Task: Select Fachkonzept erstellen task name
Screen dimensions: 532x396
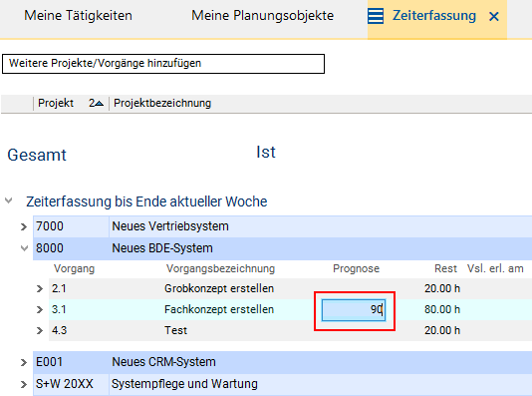Action: point(219,310)
